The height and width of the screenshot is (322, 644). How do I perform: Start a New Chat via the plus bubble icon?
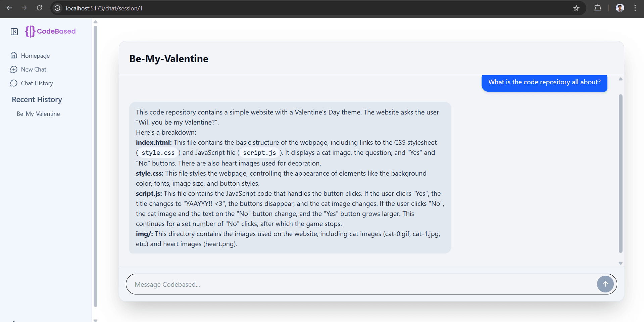[14, 69]
